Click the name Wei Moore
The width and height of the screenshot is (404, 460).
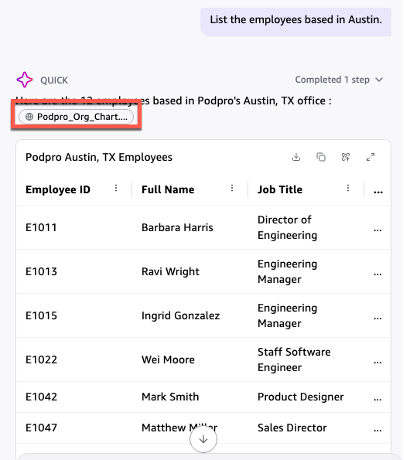click(x=168, y=360)
